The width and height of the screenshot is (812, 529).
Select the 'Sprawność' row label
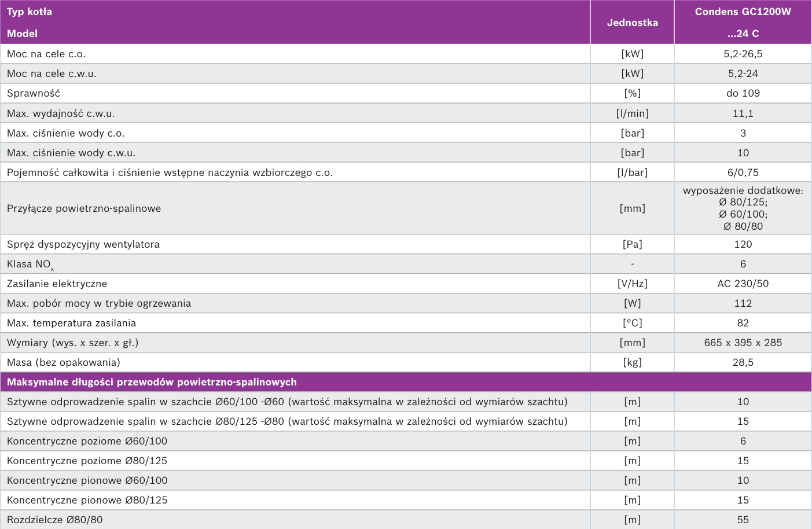(x=34, y=93)
